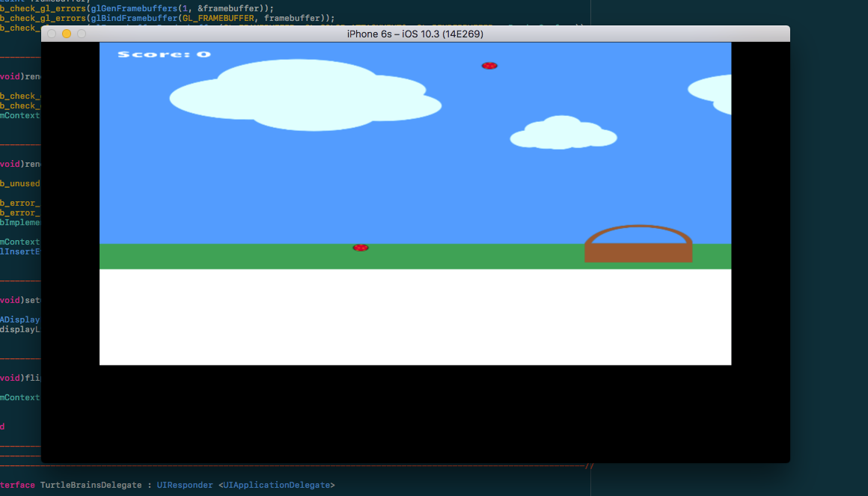The height and width of the screenshot is (496, 868).
Task: Select TurtleBrainsDelegate in the code
Action: (x=91, y=485)
